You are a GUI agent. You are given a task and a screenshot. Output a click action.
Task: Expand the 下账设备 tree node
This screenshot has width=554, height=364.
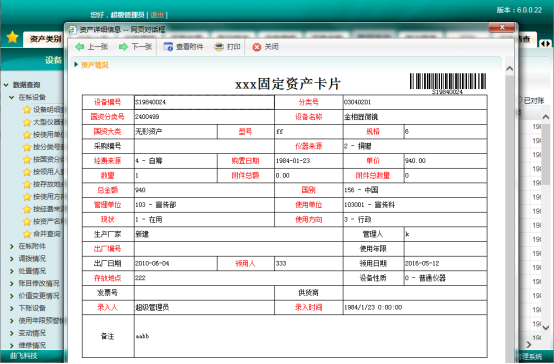tap(12, 308)
